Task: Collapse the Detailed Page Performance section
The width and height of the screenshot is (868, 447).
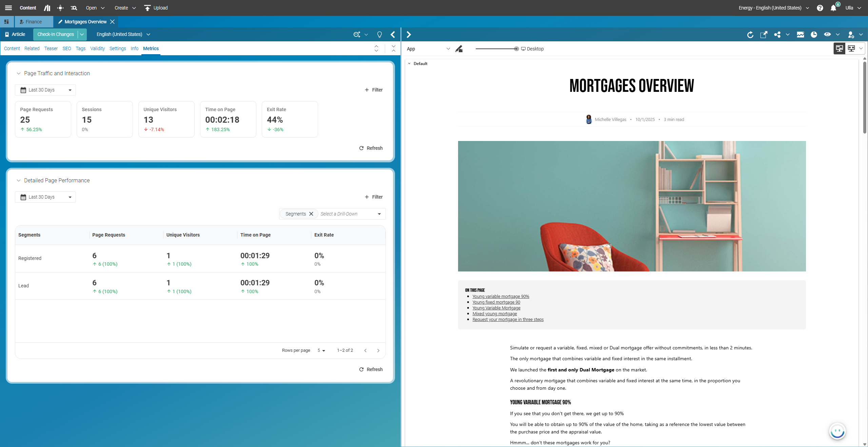Action: 19,180
